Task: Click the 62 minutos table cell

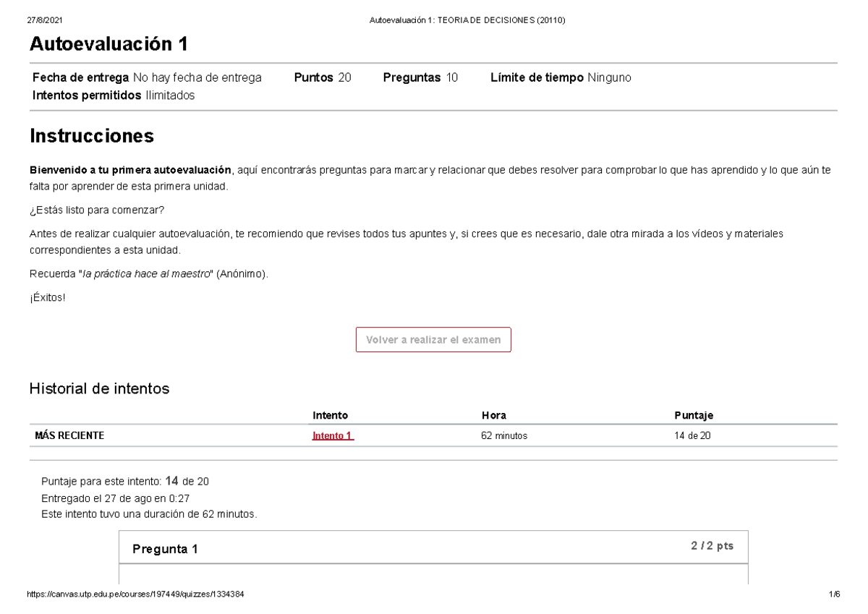Action: pos(504,436)
